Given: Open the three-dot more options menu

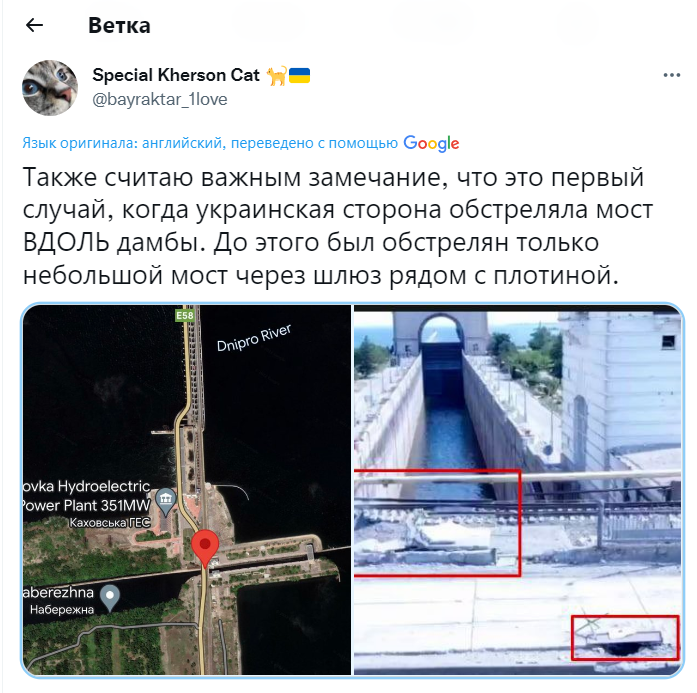Looking at the screenshot, I should (x=671, y=75).
